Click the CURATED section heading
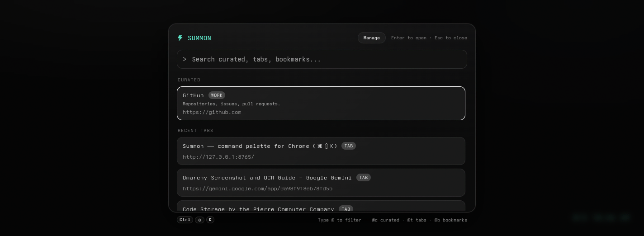 189,80
